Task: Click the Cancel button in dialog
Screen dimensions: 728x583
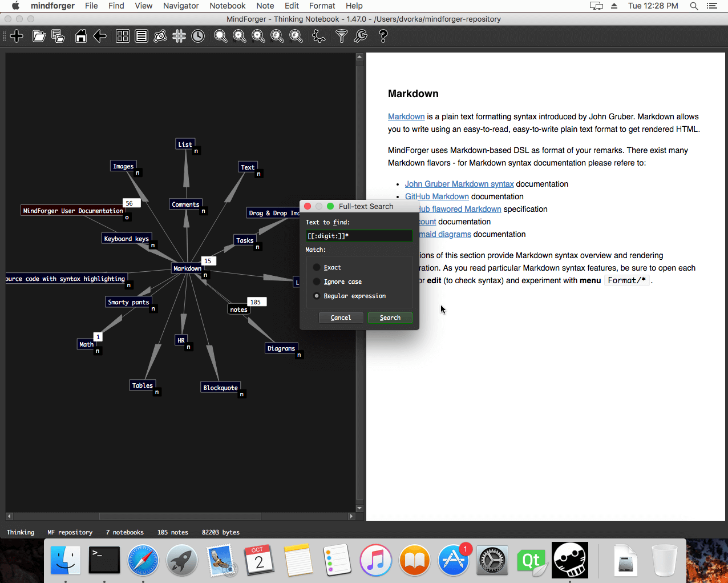Action: point(341,317)
